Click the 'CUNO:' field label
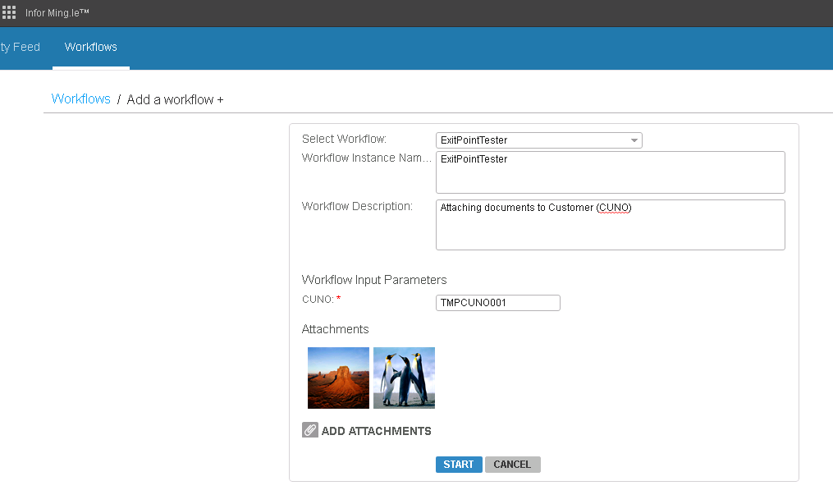Viewport: 833px width, 504px height. point(318,299)
